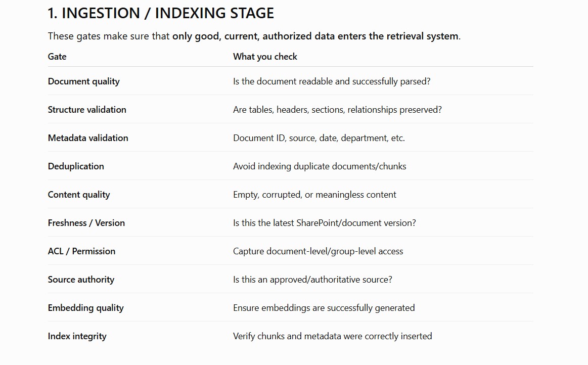Click the Gate column header
This screenshot has width=588, height=365.
[57, 57]
